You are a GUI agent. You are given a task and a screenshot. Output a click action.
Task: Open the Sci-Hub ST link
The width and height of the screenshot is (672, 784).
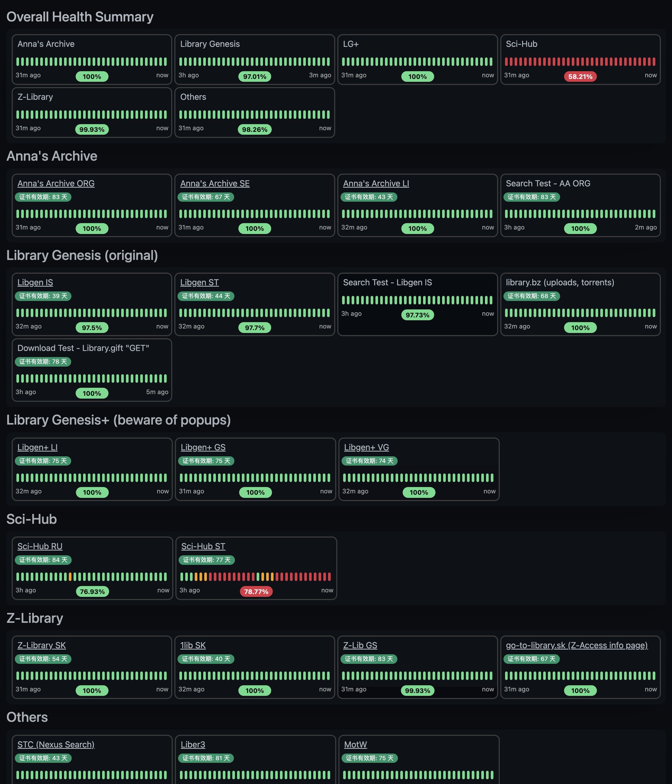(x=203, y=546)
